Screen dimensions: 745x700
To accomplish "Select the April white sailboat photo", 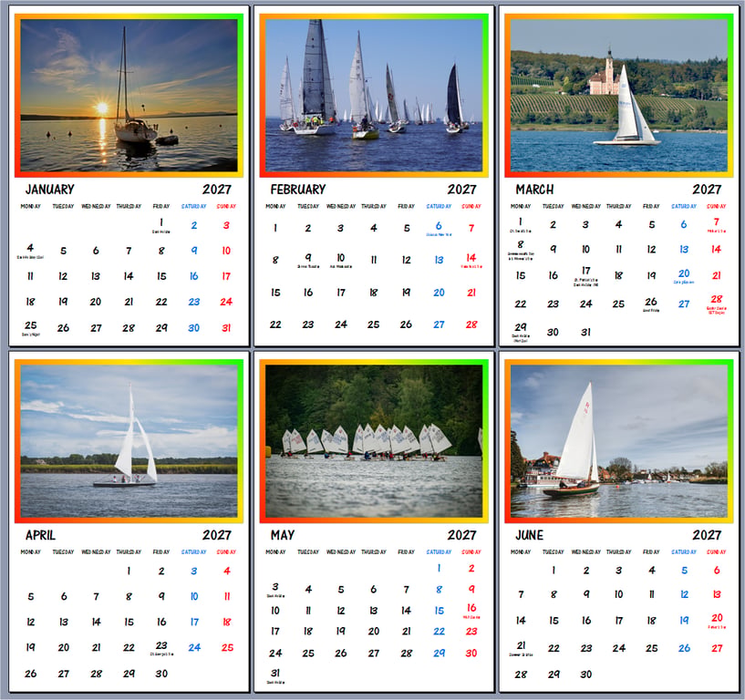I will point(129,441).
